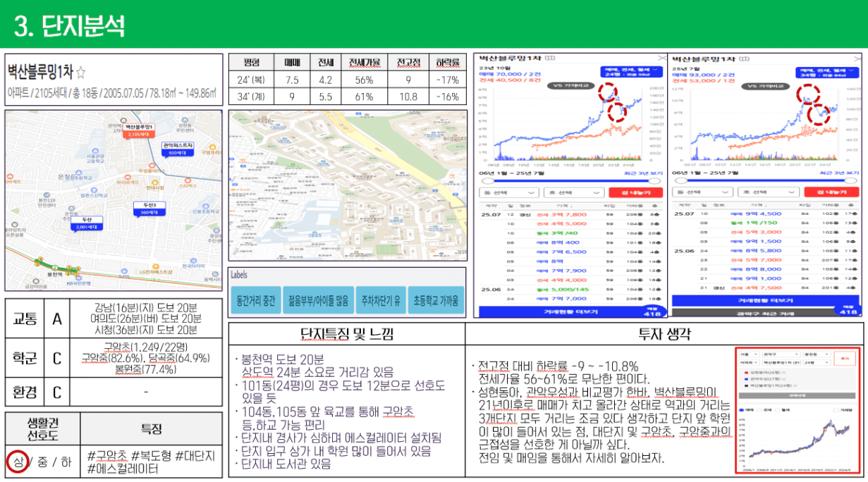Open the 24평 type dropdown in left panel
The image size is (868, 482).
(631, 72)
